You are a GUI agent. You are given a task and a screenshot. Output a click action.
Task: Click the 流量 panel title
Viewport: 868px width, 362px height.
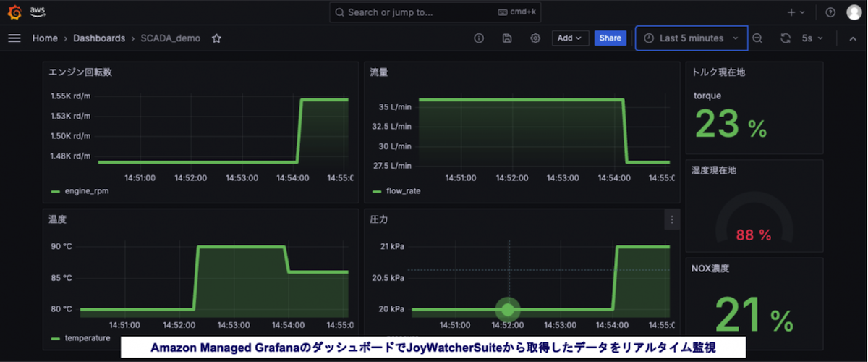pyautogui.click(x=379, y=72)
